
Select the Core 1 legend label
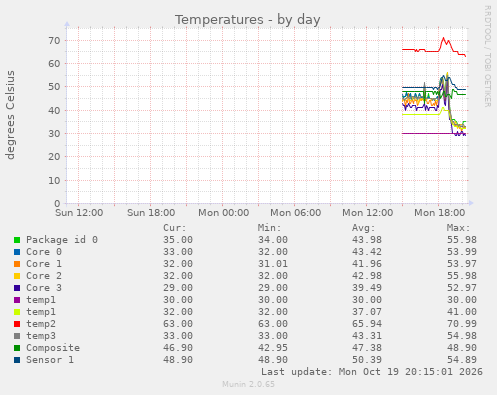tap(44, 264)
